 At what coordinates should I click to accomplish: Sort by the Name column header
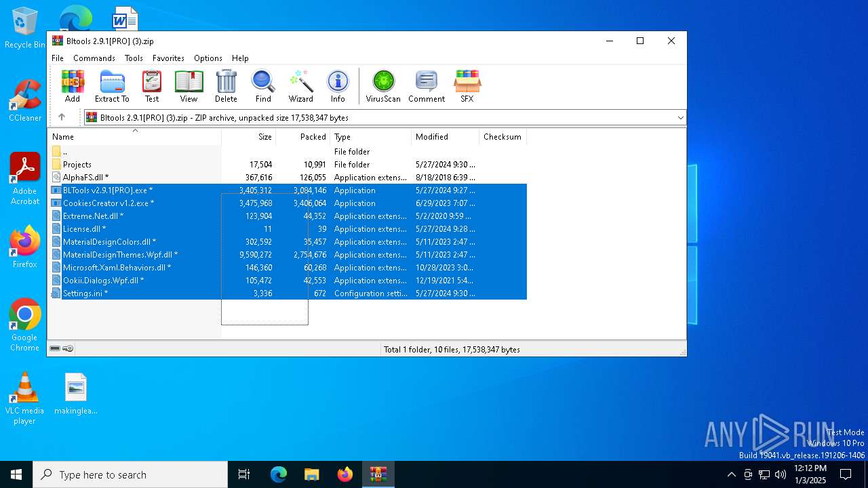coord(134,137)
